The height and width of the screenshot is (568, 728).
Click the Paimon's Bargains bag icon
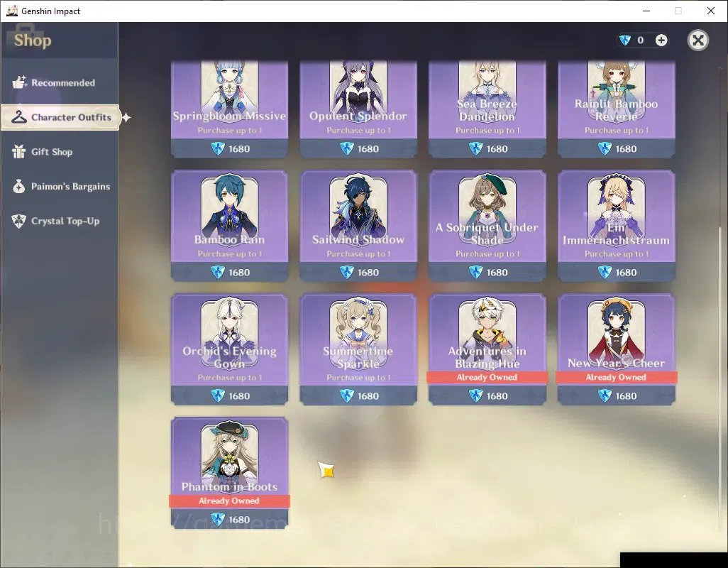[18, 186]
